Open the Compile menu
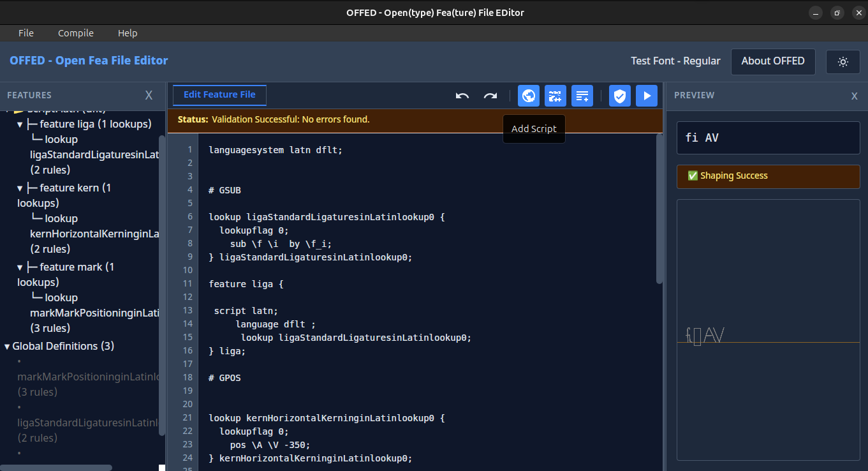The image size is (868, 471). [x=76, y=33]
